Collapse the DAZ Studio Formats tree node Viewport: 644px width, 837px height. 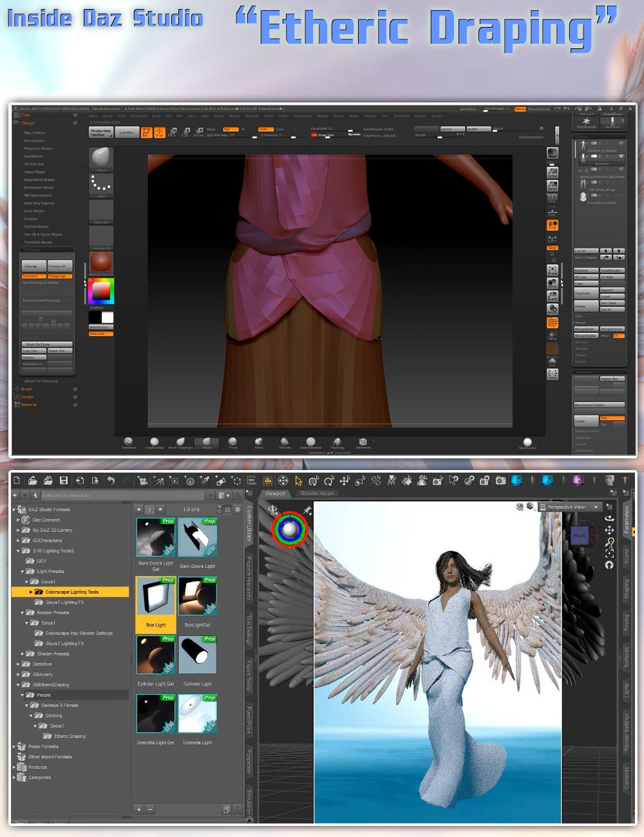tap(15, 509)
